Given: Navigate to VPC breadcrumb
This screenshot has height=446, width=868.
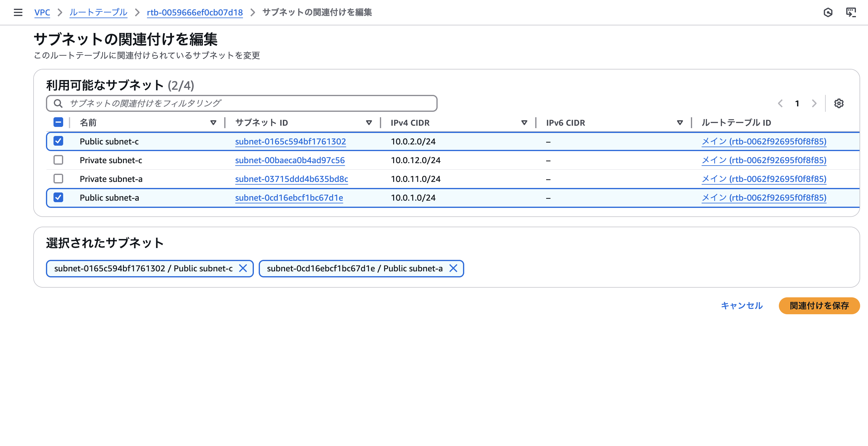Looking at the screenshot, I should point(42,12).
